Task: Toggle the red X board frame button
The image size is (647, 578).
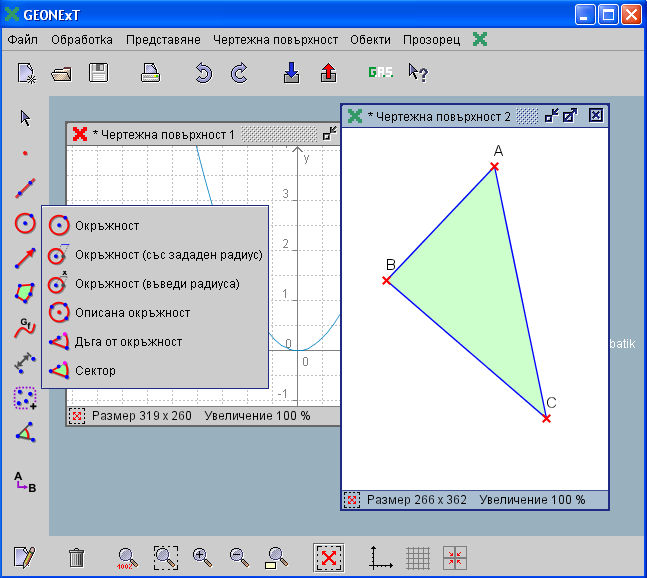Action: pyautogui.click(x=328, y=558)
